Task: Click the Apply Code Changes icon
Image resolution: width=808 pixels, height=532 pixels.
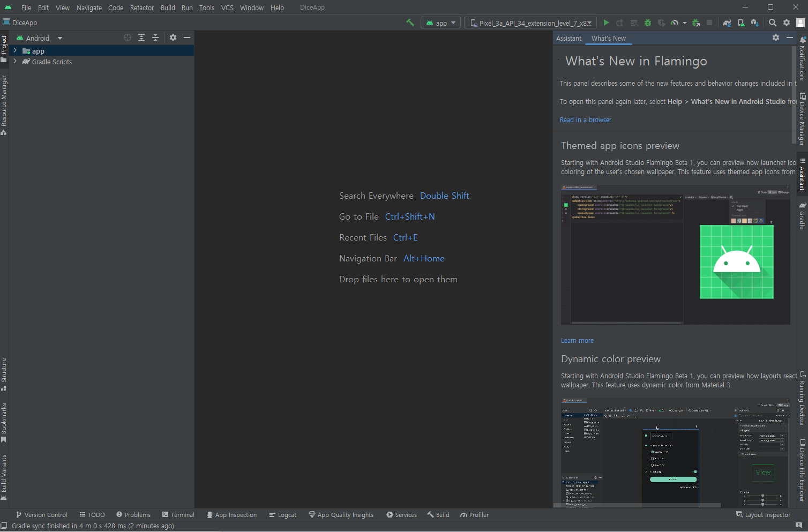Action: click(x=634, y=23)
